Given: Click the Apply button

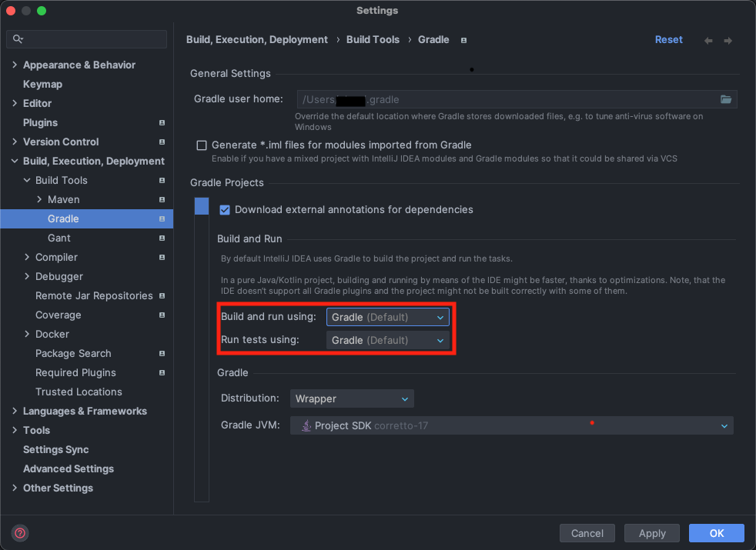Looking at the screenshot, I should (652, 534).
